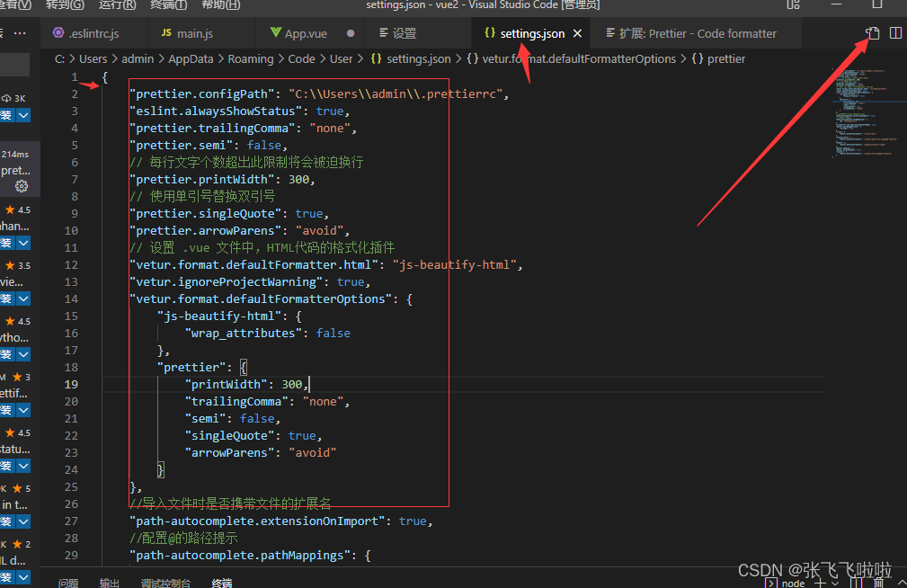Maximize the bottom panel with the chevron icon

(x=901, y=583)
